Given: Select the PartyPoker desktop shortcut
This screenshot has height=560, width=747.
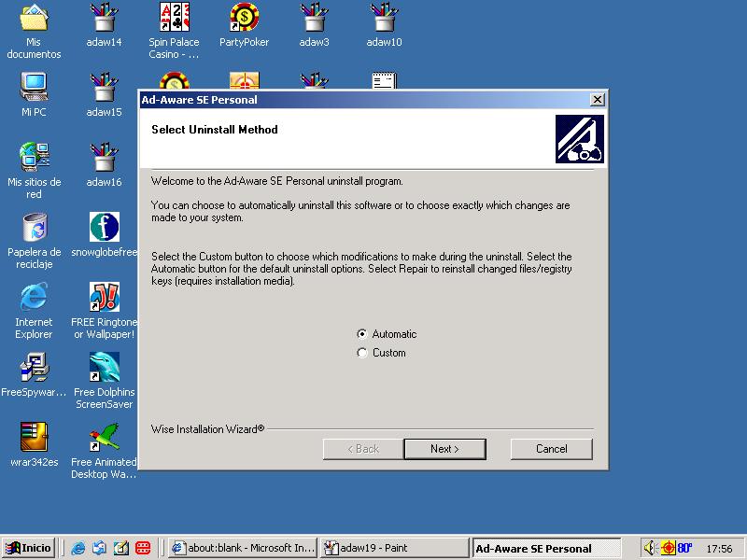Looking at the screenshot, I should click(244, 25).
